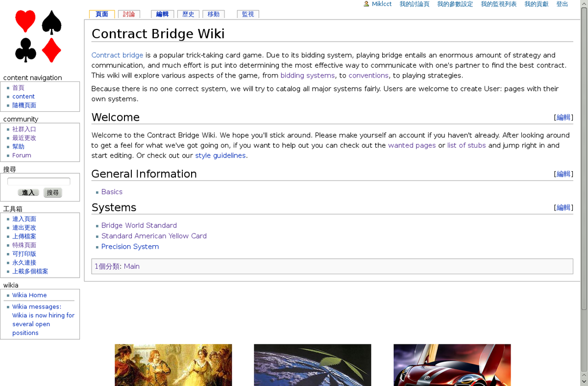View the list of stubs
The image size is (588, 386).
[x=466, y=145]
